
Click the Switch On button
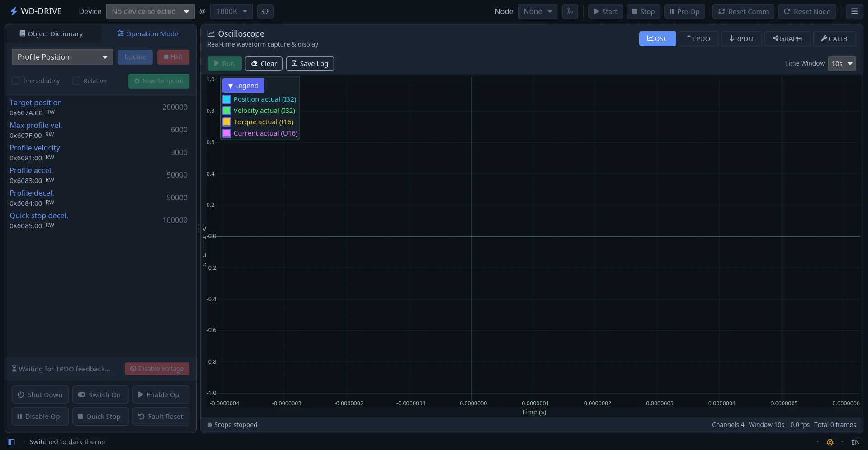point(100,395)
